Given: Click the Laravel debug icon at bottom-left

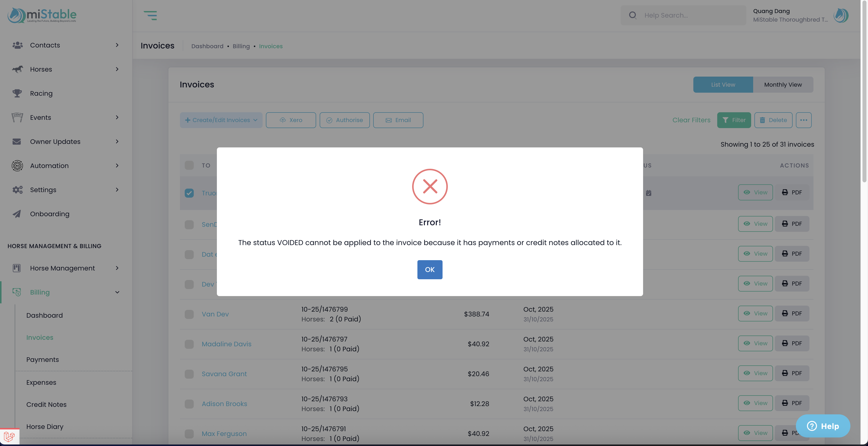Looking at the screenshot, I should click(10, 436).
